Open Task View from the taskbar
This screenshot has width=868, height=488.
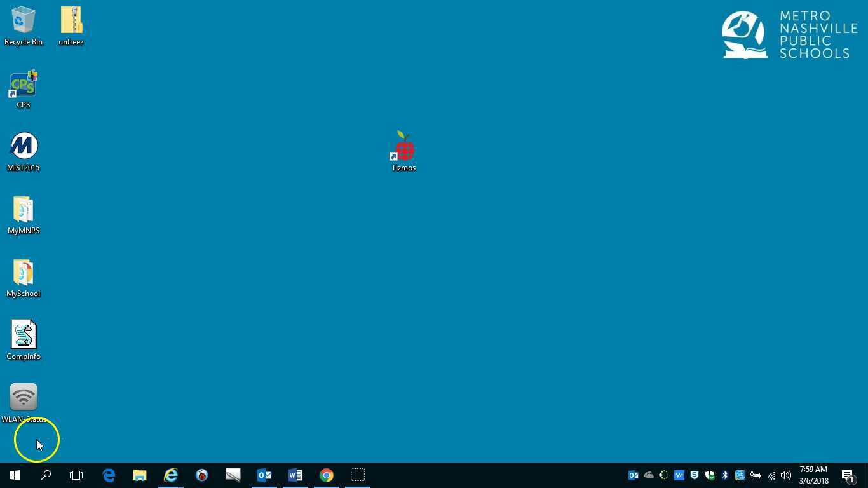[x=76, y=475]
